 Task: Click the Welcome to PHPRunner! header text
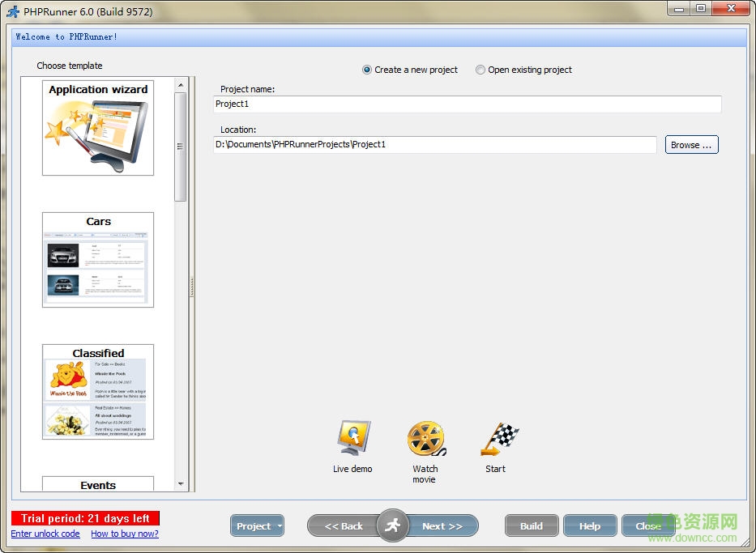pyautogui.click(x=66, y=36)
